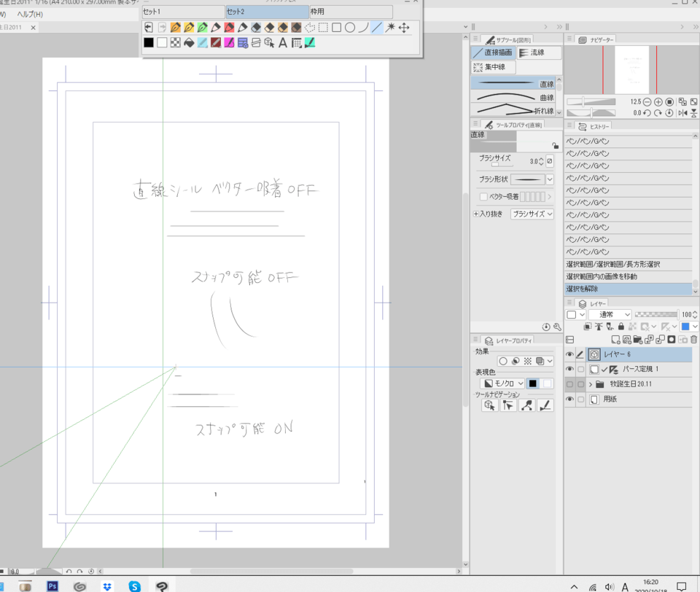Click flip horizontal icon in Navigator
700x592 pixels.
pos(682,113)
